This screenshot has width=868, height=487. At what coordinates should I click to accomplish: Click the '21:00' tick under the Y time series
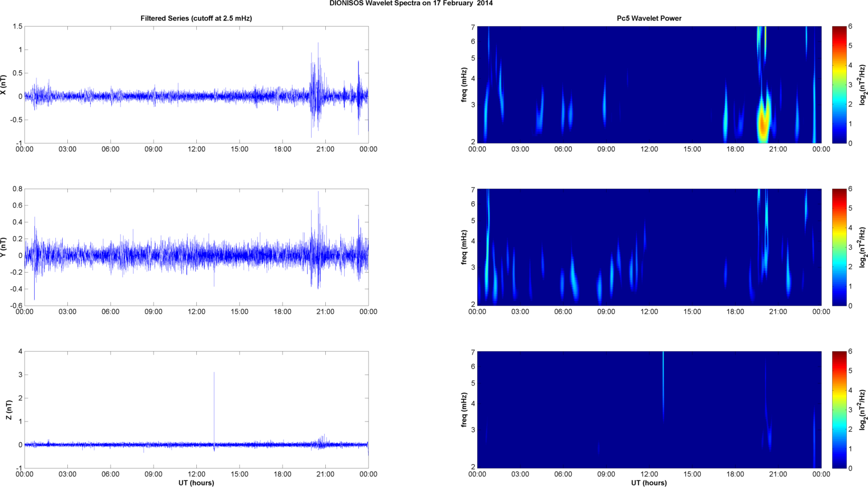pyautogui.click(x=325, y=312)
